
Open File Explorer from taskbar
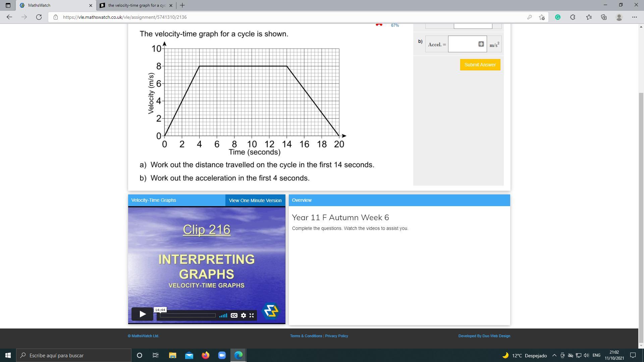click(172, 355)
